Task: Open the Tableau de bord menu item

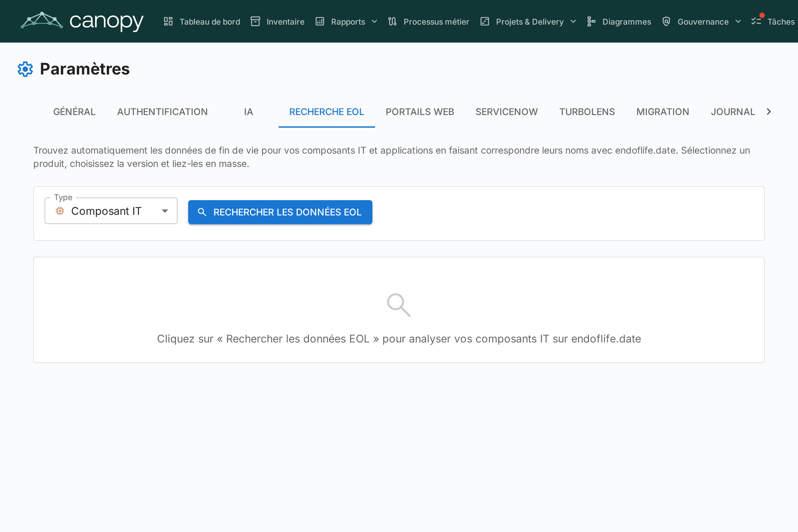Action: [x=202, y=21]
